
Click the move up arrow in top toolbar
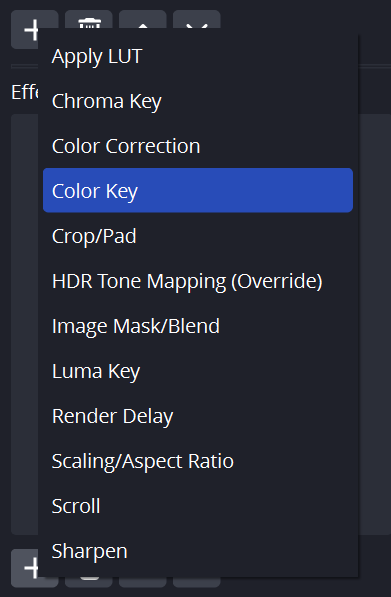click(143, 23)
